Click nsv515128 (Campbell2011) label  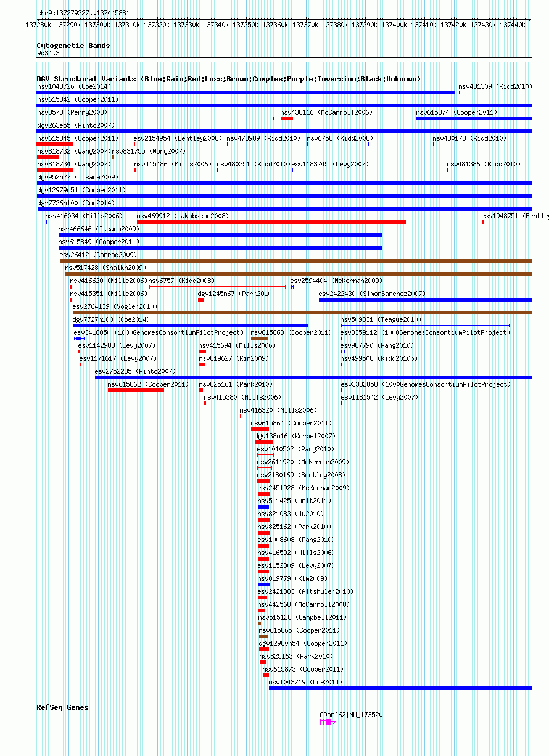[x=302, y=617]
